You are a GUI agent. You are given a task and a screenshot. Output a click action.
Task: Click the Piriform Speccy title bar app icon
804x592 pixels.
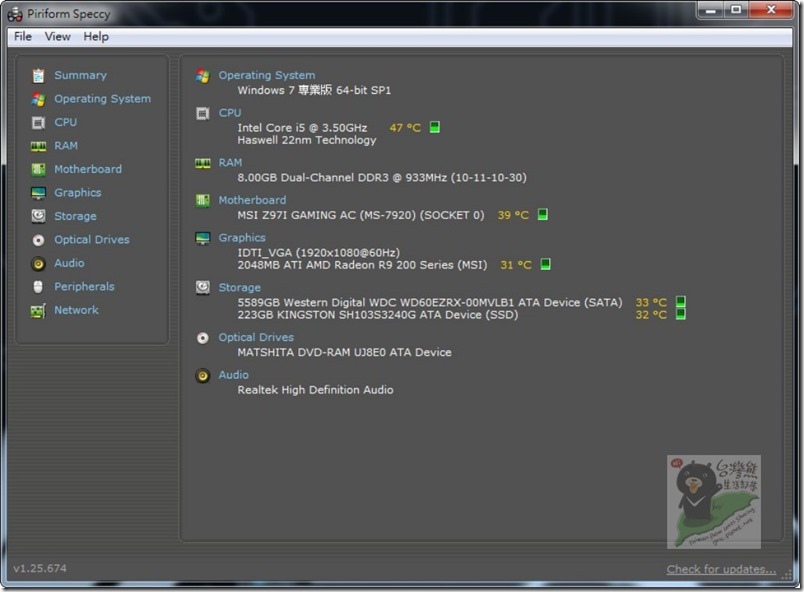click(15, 14)
